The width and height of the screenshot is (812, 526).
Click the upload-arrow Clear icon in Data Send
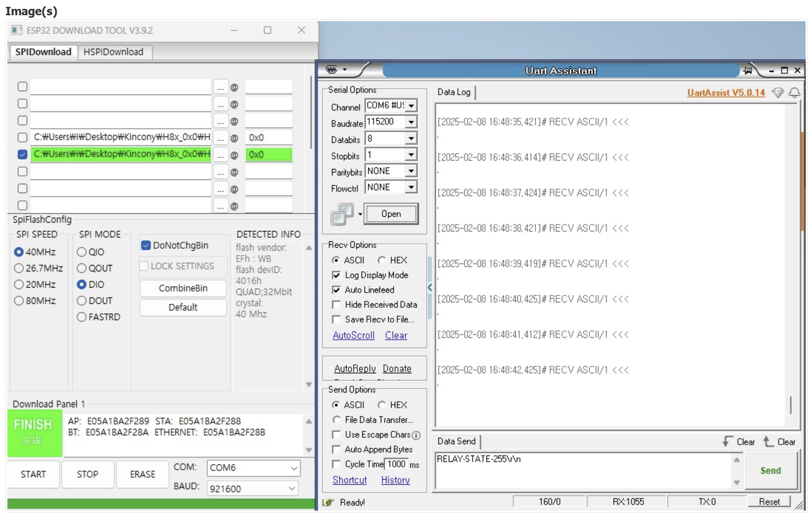point(768,441)
